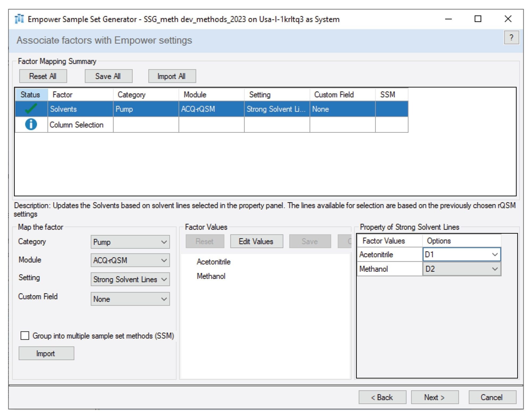
Task: Click the Empower app icon in title bar
Action: pos(19,19)
